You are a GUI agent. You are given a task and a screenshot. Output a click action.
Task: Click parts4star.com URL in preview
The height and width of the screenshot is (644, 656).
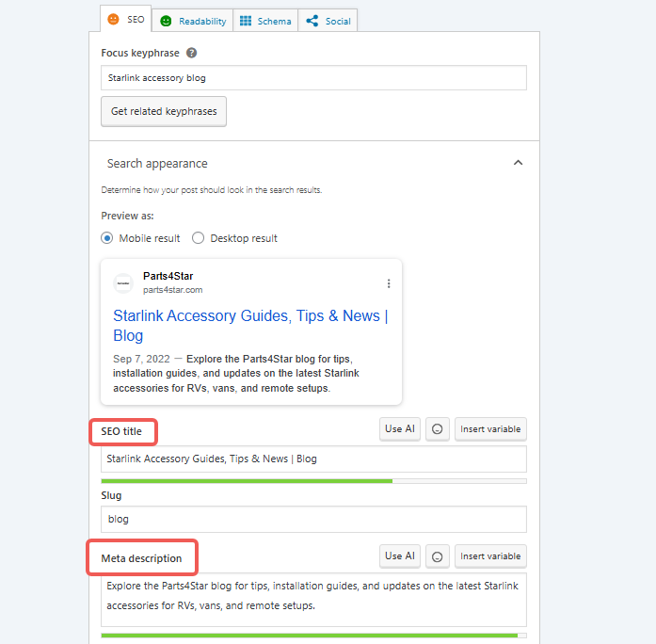coord(173,290)
